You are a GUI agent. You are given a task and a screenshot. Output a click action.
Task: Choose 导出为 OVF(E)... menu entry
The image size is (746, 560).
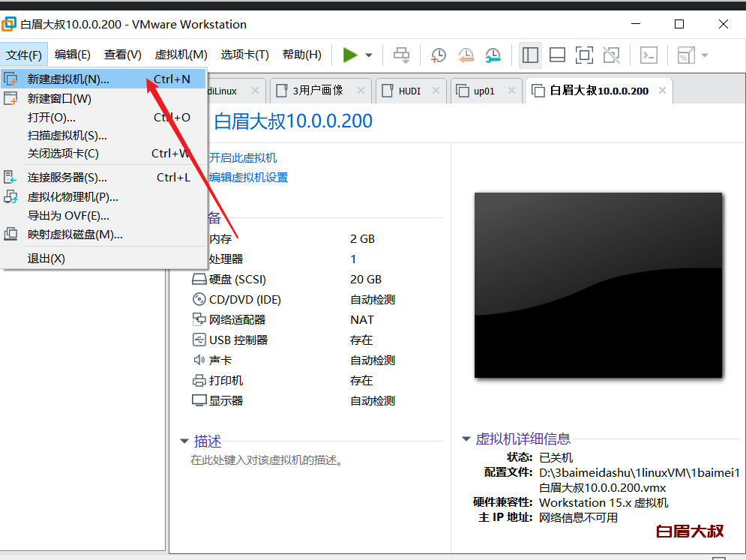pos(103,216)
